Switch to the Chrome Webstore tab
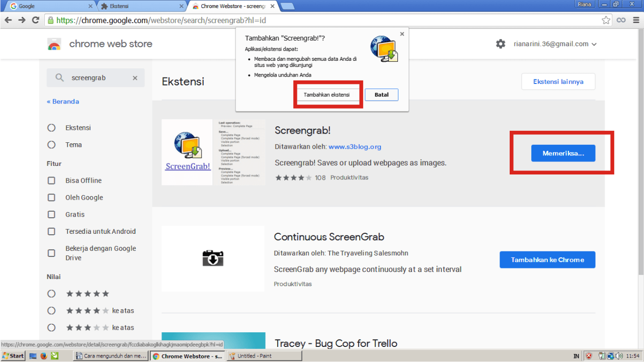 pyautogui.click(x=233, y=7)
